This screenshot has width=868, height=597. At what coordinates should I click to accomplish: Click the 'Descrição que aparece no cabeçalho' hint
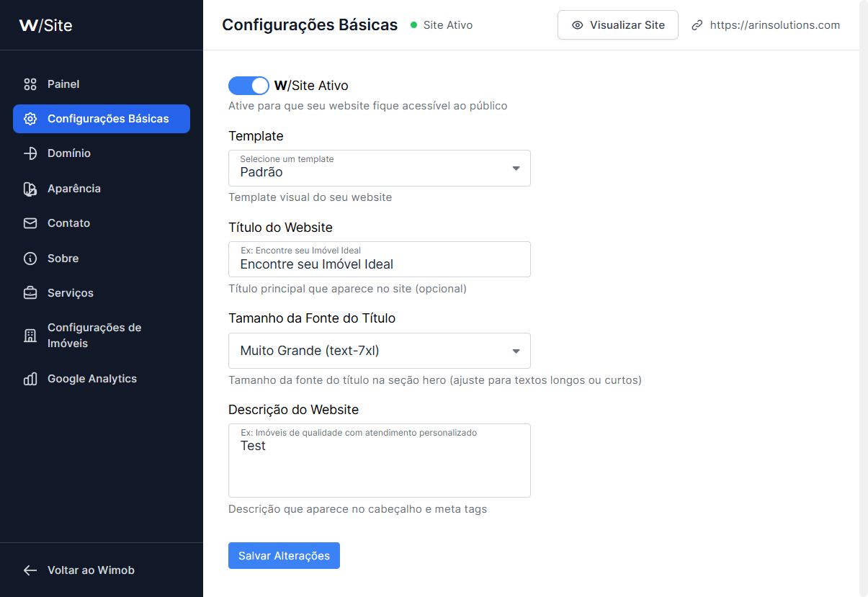click(357, 509)
